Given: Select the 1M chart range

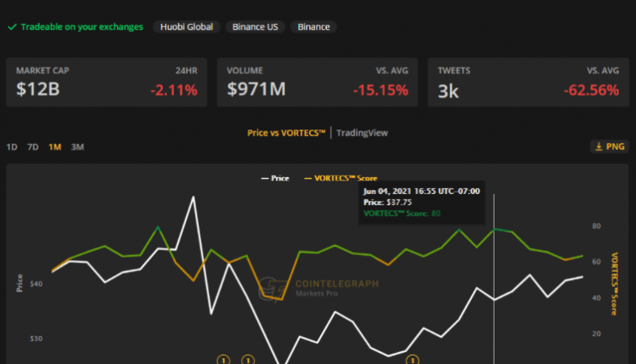Looking at the screenshot, I should (x=55, y=147).
